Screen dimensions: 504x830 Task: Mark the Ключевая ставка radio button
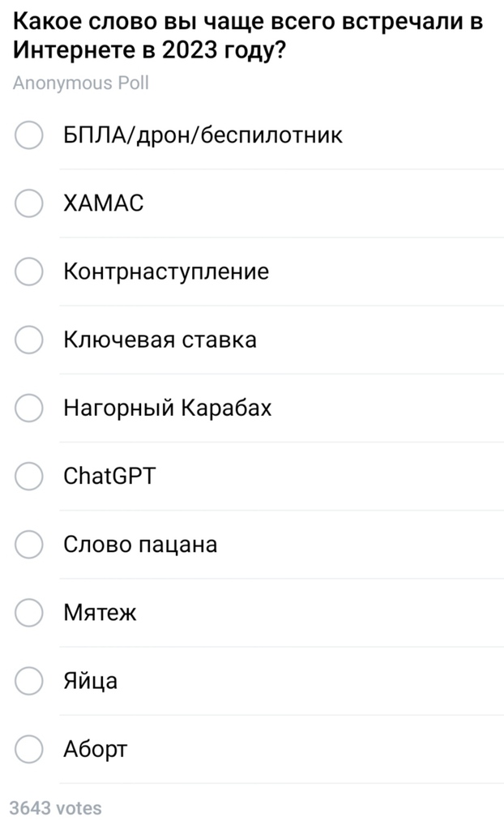pos(29,340)
